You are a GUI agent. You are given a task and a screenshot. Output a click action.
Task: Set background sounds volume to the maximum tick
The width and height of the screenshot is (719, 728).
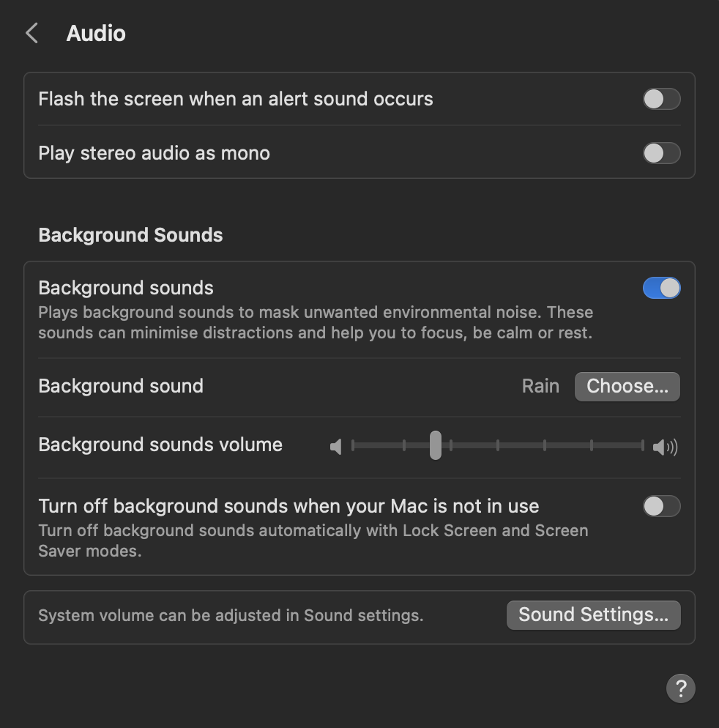point(642,445)
